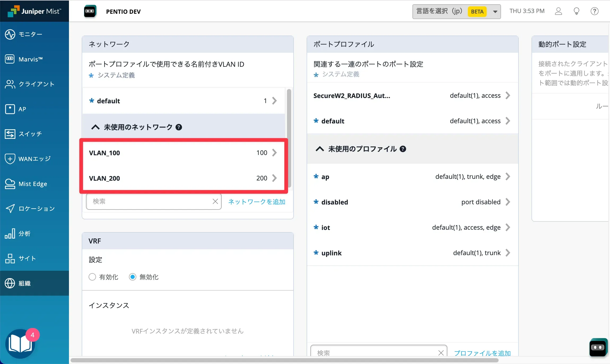Select the 有効化 VRF radio button
Screen dimensions: 610x364
92,277
